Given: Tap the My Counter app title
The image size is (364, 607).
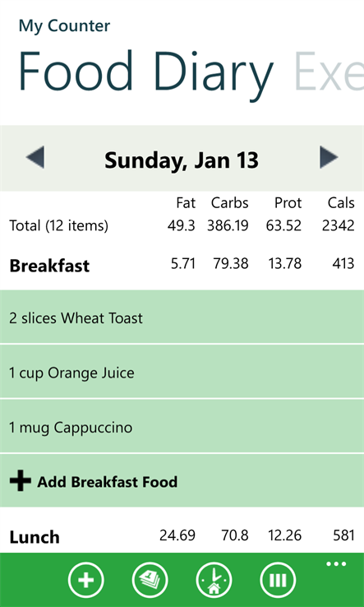Looking at the screenshot, I should 64,26.
